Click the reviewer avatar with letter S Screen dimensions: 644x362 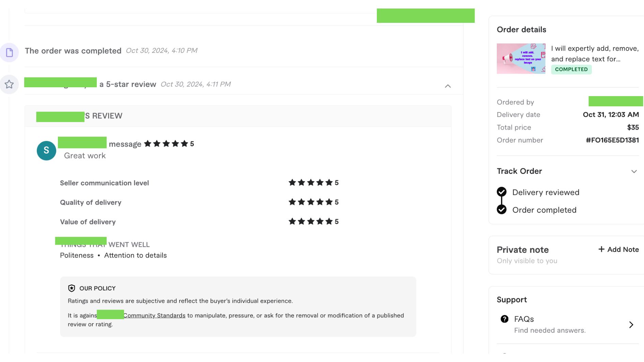click(x=46, y=151)
